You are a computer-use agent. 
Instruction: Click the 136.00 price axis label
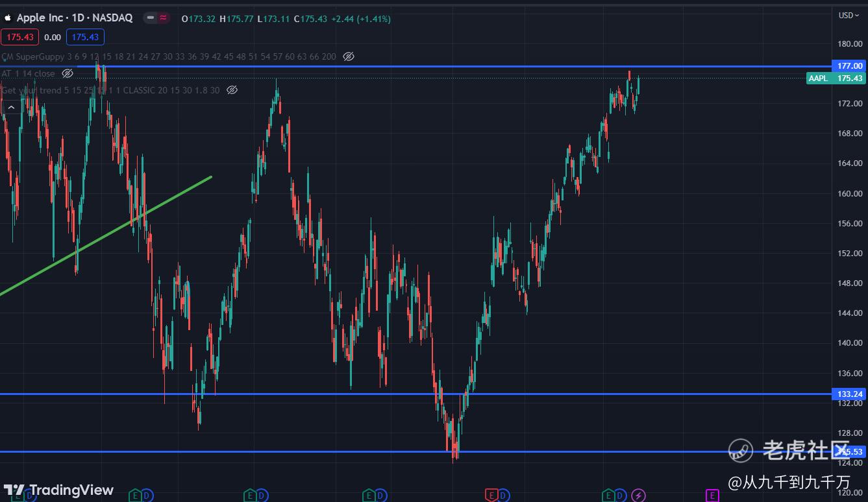[x=850, y=374]
